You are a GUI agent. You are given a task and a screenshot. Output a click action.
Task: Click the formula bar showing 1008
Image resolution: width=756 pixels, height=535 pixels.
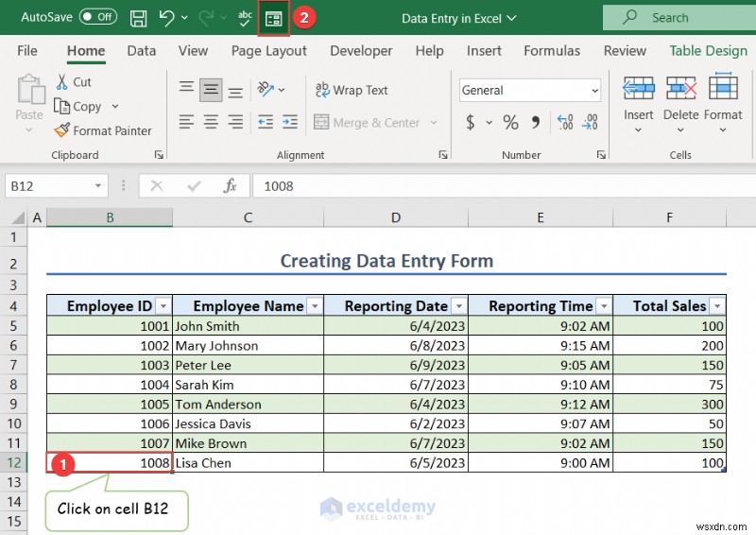pos(504,185)
